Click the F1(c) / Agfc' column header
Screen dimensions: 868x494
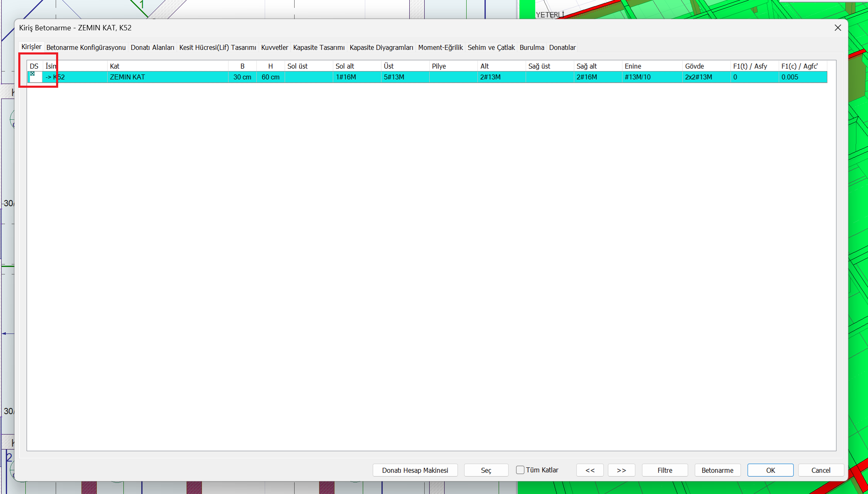click(803, 66)
